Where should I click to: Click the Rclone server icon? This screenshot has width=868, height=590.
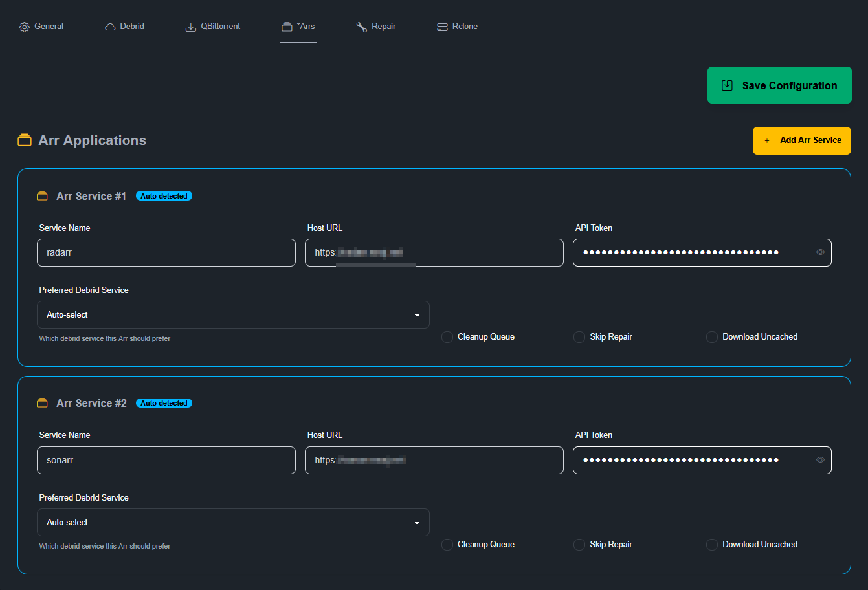442,27
